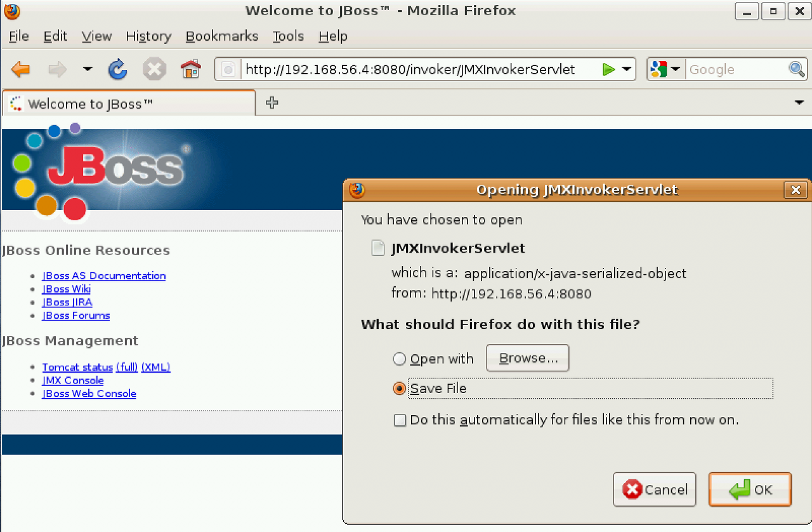The height and width of the screenshot is (532, 812).
Task: Minimize the Firefox window
Action: click(747, 11)
